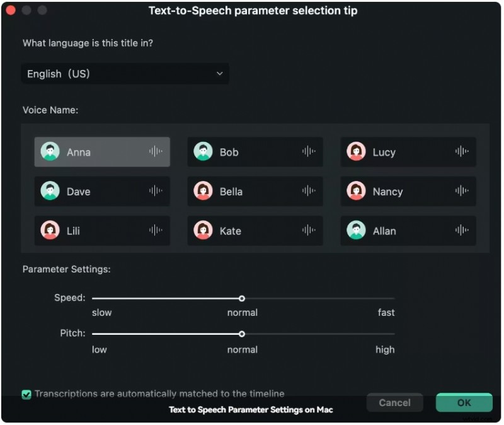This screenshot has width=504, height=425.
Task: Click Bella's sound wave preview icon
Action: coord(308,190)
